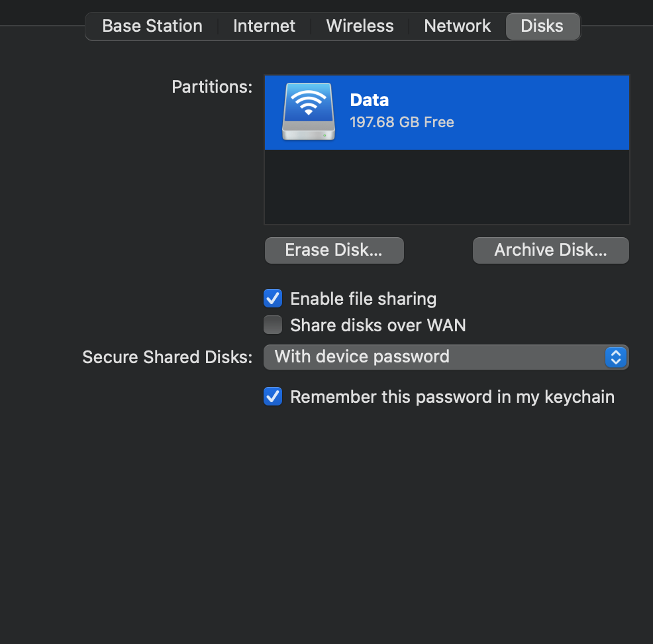The width and height of the screenshot is (653, 644).
Task: Click the With device password option text
Action: pos(362,356)
